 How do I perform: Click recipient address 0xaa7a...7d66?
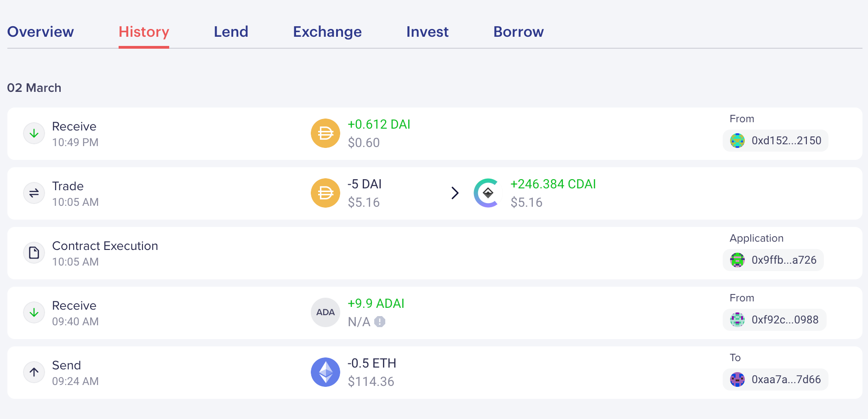776,379
